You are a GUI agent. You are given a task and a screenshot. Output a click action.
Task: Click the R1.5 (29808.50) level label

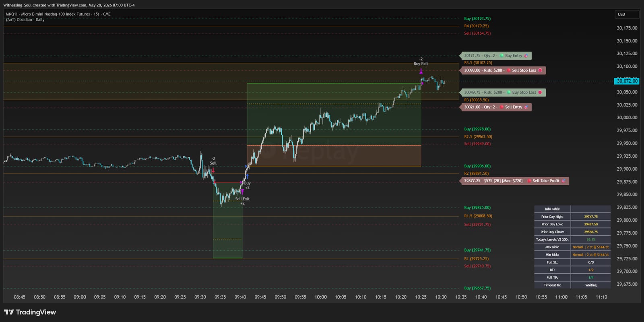pos(478,216)
